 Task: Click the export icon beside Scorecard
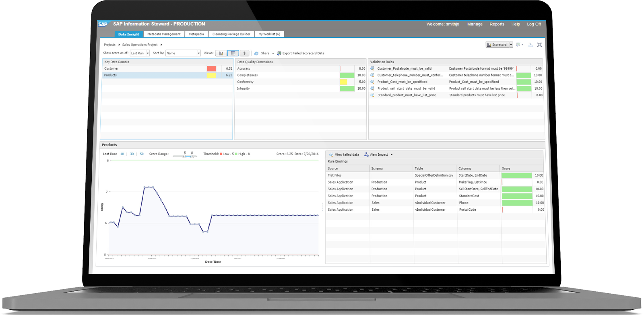pos(518,45)
